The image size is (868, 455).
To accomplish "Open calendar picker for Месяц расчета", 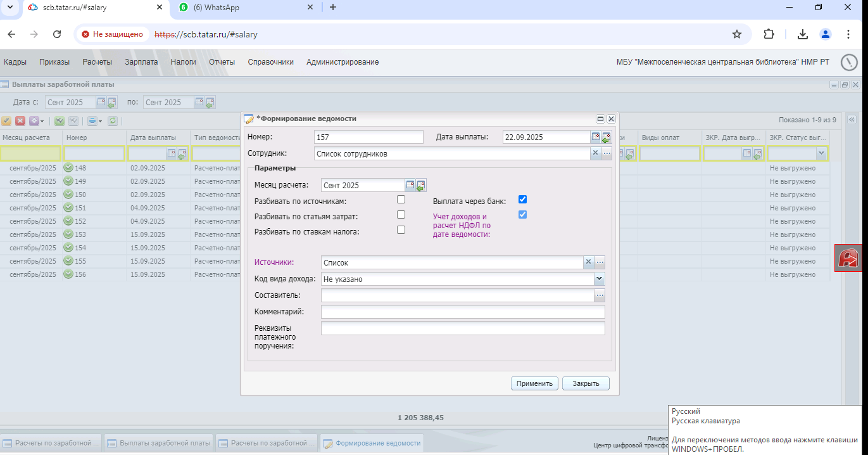I will pyautogui.click(x=410, y=185).
